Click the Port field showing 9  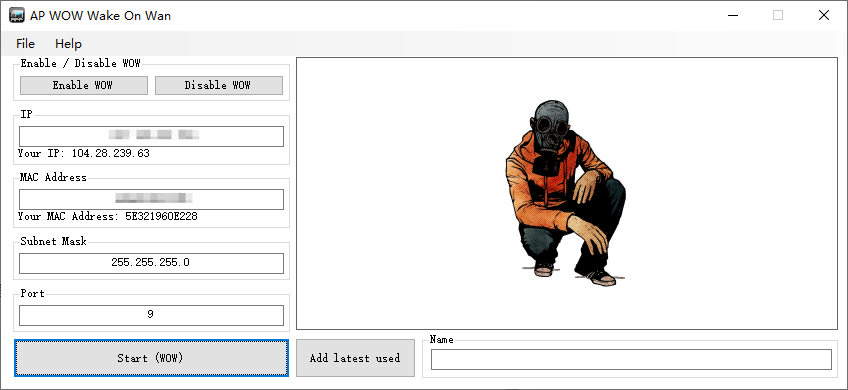point(151,315)
